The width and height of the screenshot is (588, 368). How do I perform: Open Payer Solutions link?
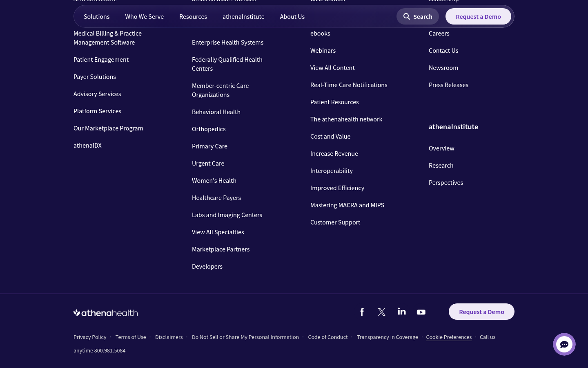click(95, 76)
